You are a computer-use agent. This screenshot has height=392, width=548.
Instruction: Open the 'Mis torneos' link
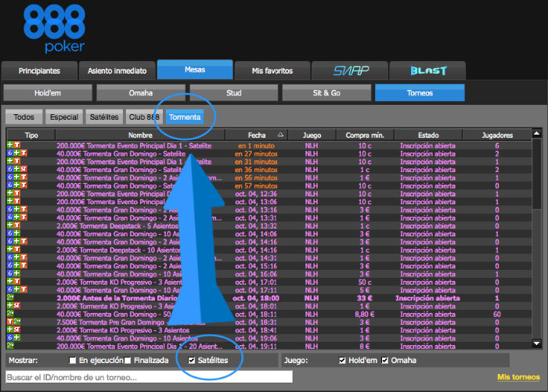pyautogui.click(x=518, y=377)
